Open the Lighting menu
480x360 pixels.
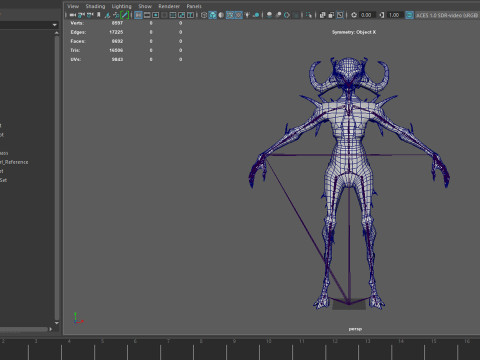click(121, 6)
